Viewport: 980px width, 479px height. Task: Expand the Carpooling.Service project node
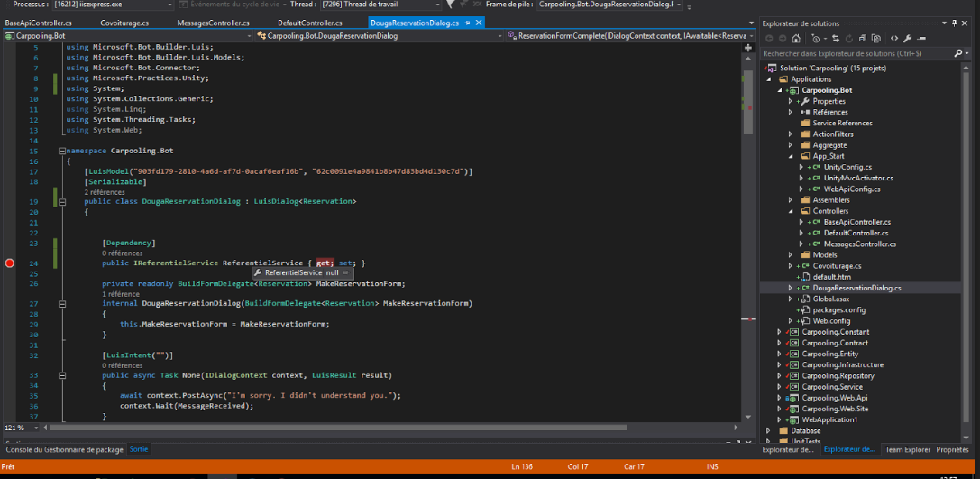pyautogui.click(x=779, y=386)
